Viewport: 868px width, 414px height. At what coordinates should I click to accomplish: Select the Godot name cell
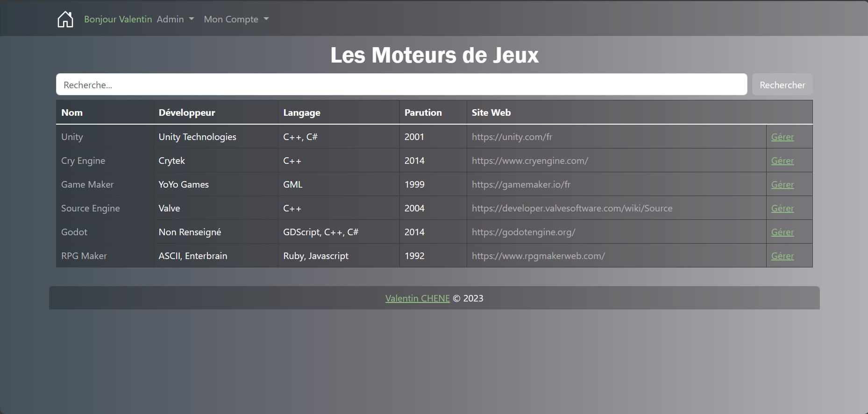coord(105,232)
